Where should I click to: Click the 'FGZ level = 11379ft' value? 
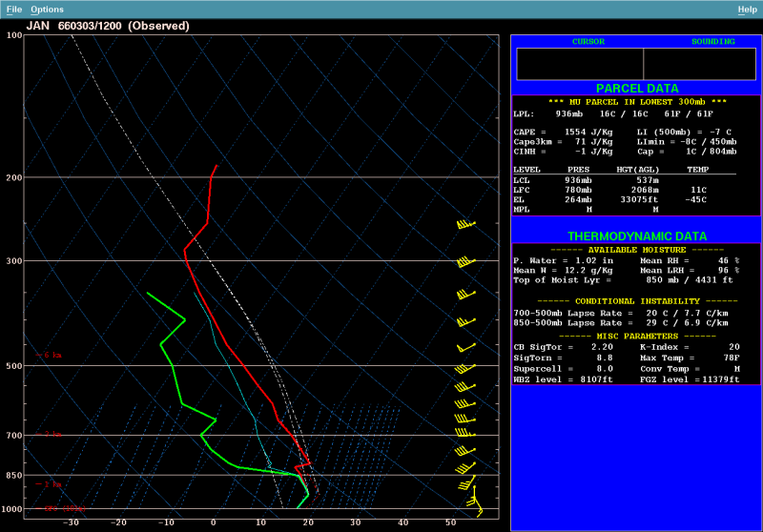point(690,379)
